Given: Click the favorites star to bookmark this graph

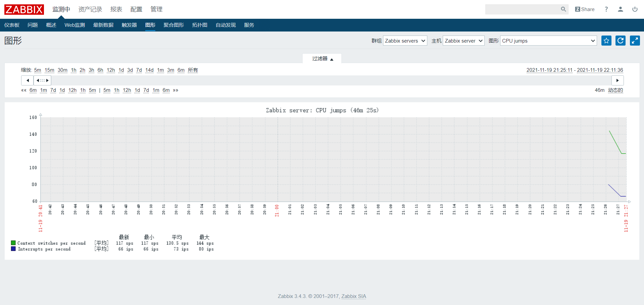Looking at the screenshot, I should coord(606,41).
